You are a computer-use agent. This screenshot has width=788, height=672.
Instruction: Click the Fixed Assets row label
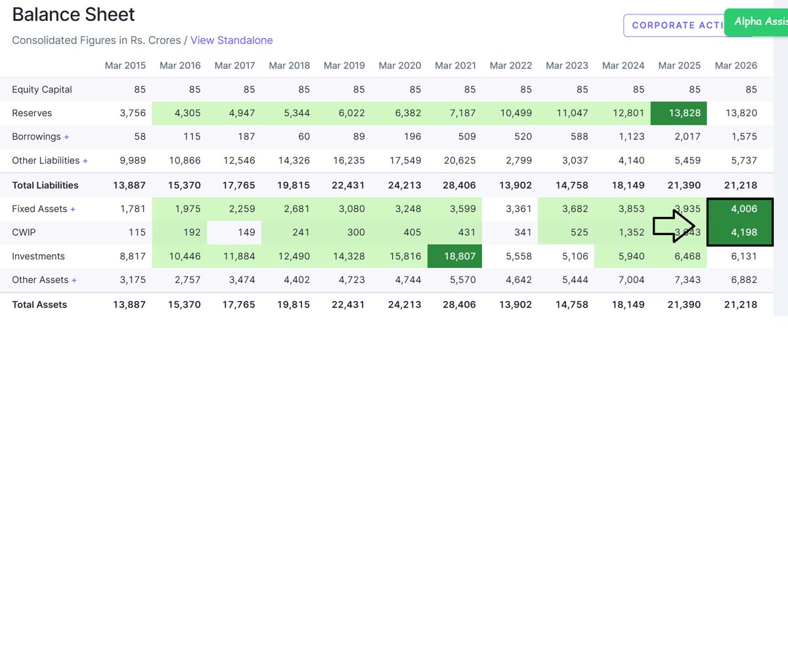click(x=39, y=209)
